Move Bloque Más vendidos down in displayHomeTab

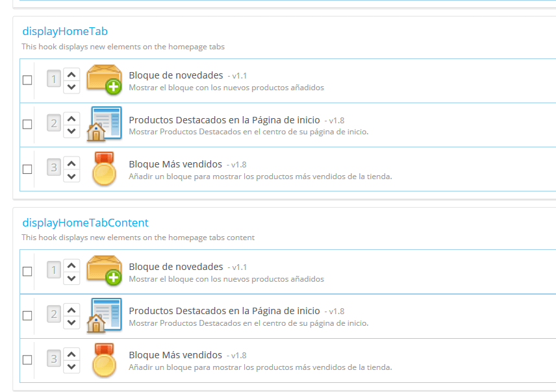pyautogui.click(x=71, y=176)
